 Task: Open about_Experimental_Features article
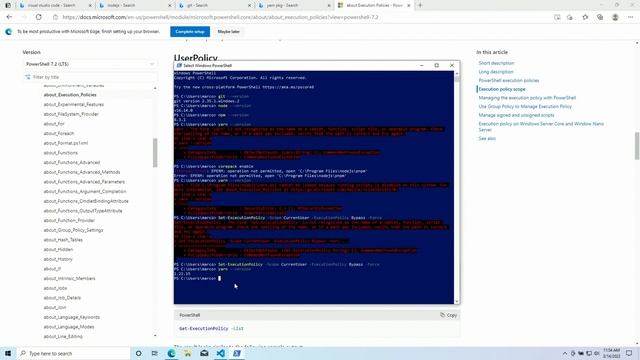[x=73, y=104]
